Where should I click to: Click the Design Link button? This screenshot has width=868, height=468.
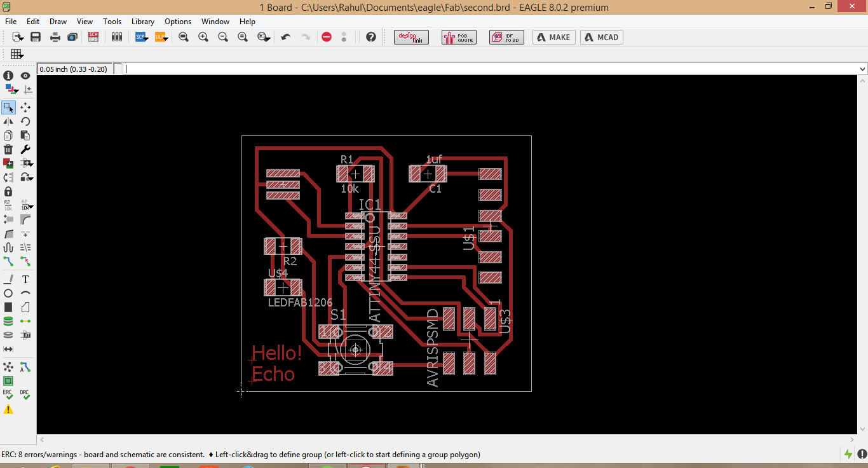[x=411, y=38]
